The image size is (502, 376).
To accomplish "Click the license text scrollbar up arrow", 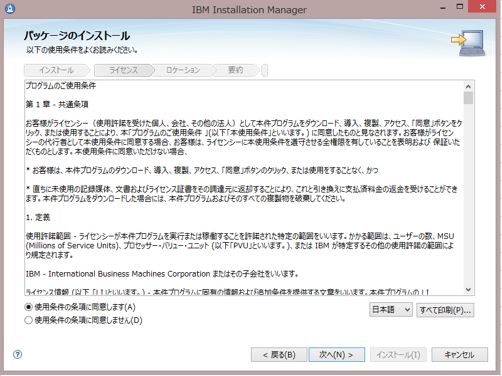I will click(x=468, y=87).
